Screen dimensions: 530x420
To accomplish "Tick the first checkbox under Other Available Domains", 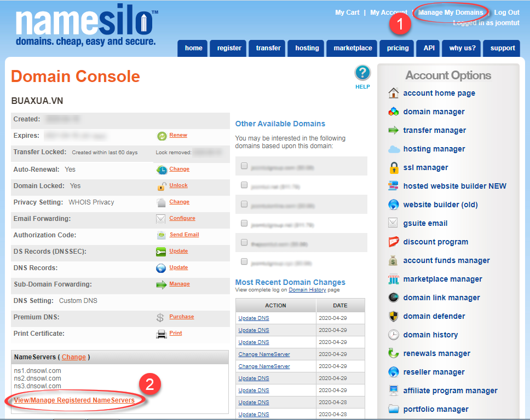I will click(x=244, y=166).
